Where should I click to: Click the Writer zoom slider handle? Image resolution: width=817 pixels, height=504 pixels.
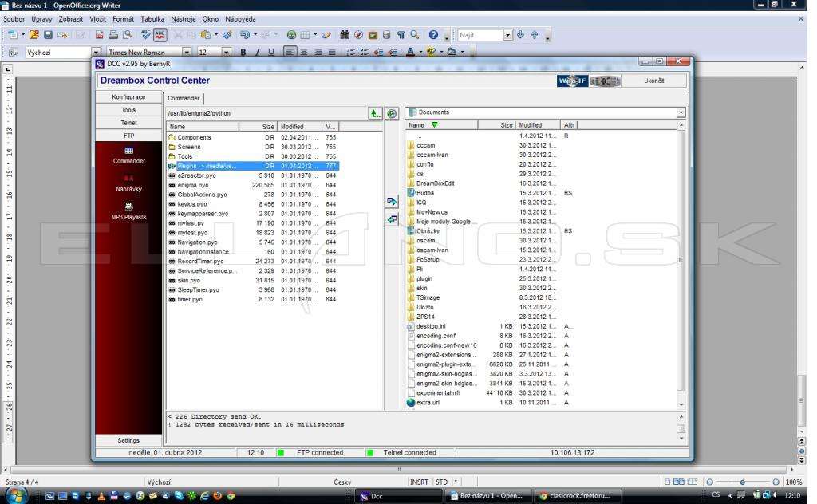coord(743,482)
